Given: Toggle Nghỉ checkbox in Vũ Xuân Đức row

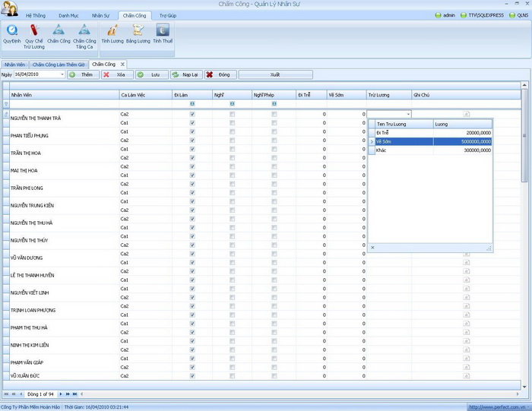Looking at the screenshot, I should point(232,376).
